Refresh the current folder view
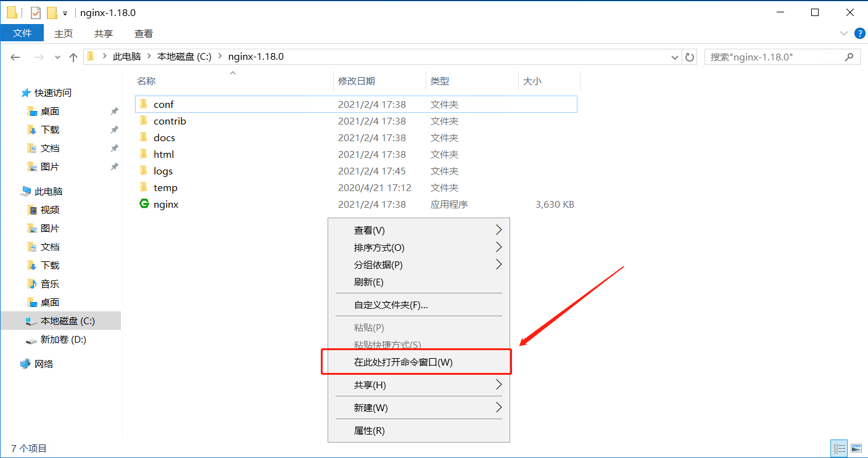 click(x=690, y=57)
